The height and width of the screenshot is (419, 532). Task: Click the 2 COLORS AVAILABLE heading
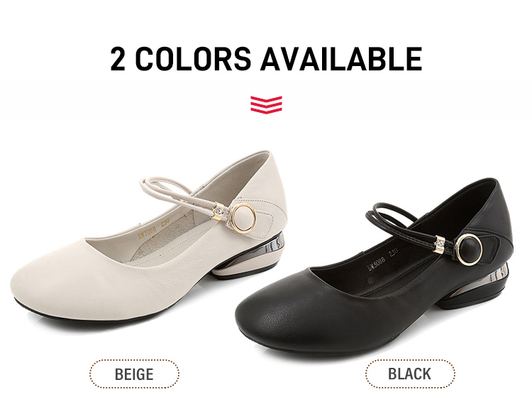(266, 58)
